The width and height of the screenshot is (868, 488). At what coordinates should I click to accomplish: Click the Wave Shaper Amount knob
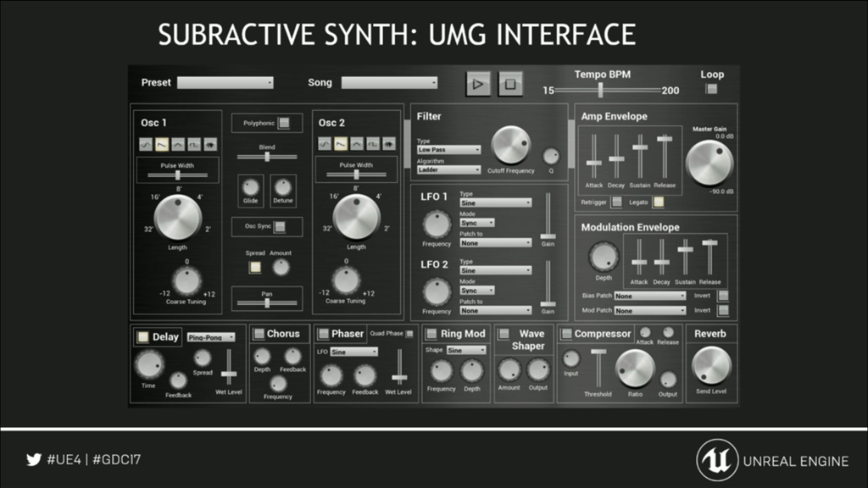(x=509, y=369)
